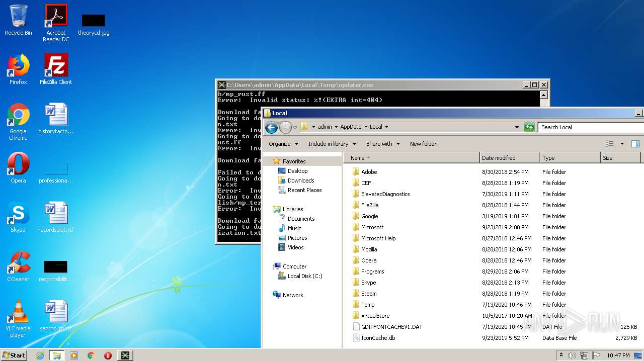Create a New folder

coord(423,144)
